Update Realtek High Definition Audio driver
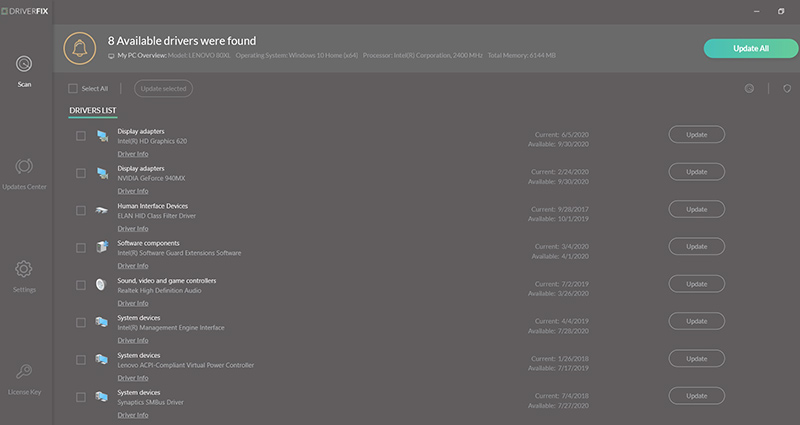The image size is (800, 425). [696, 284]
